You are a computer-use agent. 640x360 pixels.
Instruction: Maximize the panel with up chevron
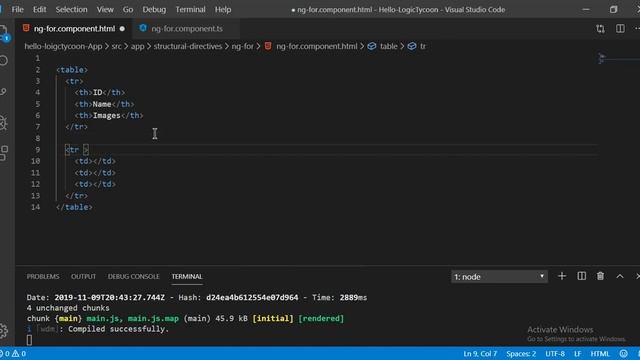pos(620,276)
